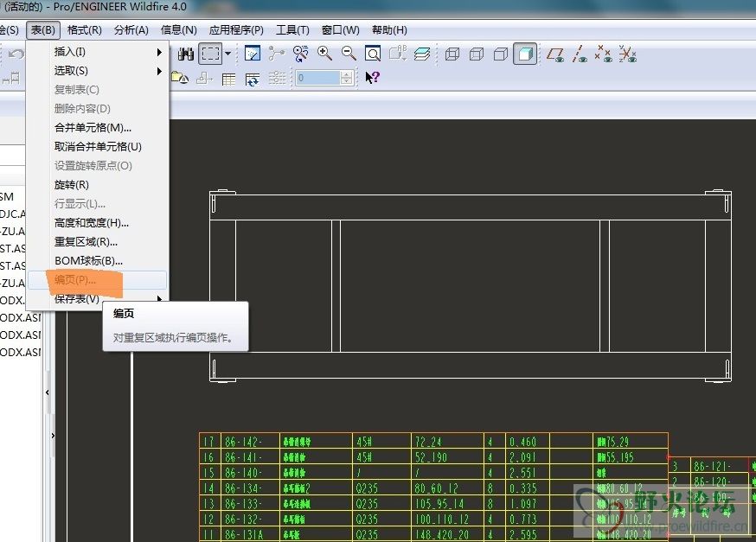The width and height of the screenshot is (756, 542).
Task: Click the numeric field showing 0
Action: click(317, 78)
